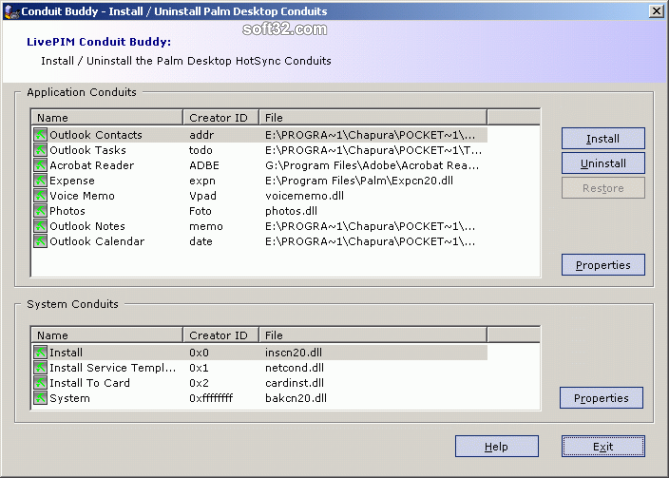Click the Install To Card conduit icon
Screen dimensions: 669x478
tap(40, 383)
